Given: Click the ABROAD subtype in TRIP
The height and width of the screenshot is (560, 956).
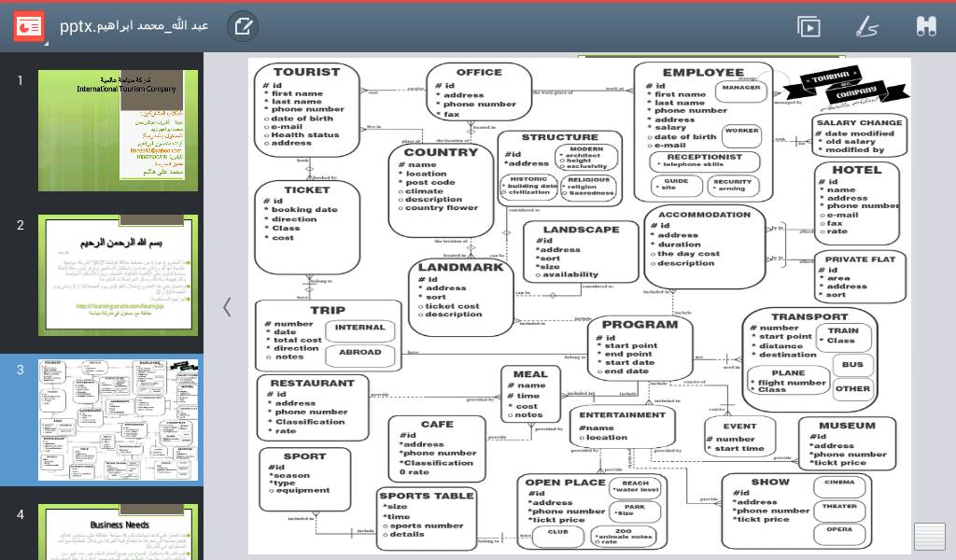Looking at the screenshot, I should coord(359,354).
